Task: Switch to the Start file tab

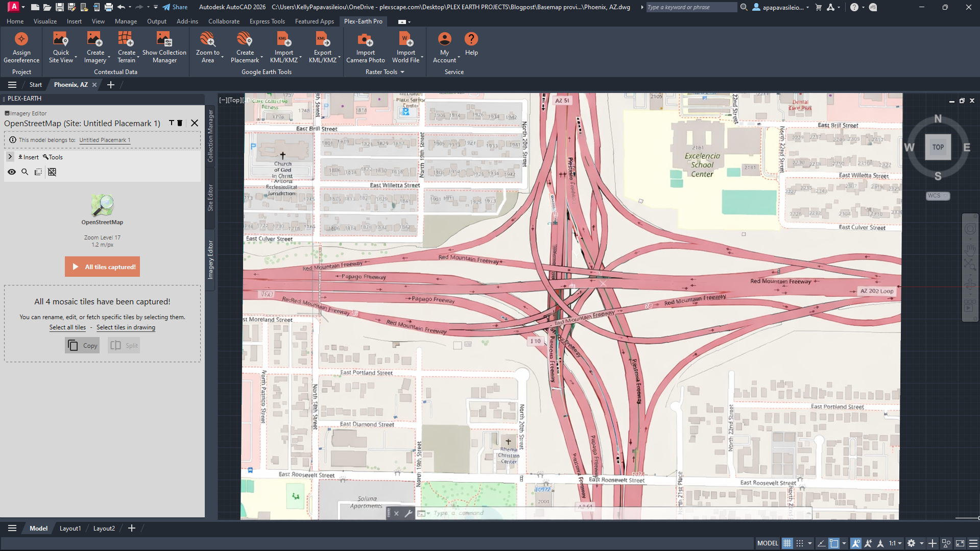Action: coord(35,85)
